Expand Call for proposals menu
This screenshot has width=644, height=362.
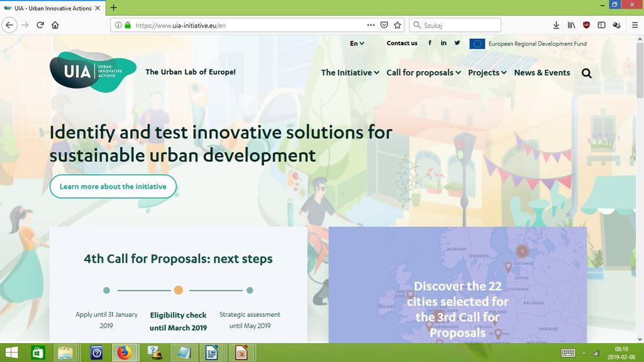[423, 73]
